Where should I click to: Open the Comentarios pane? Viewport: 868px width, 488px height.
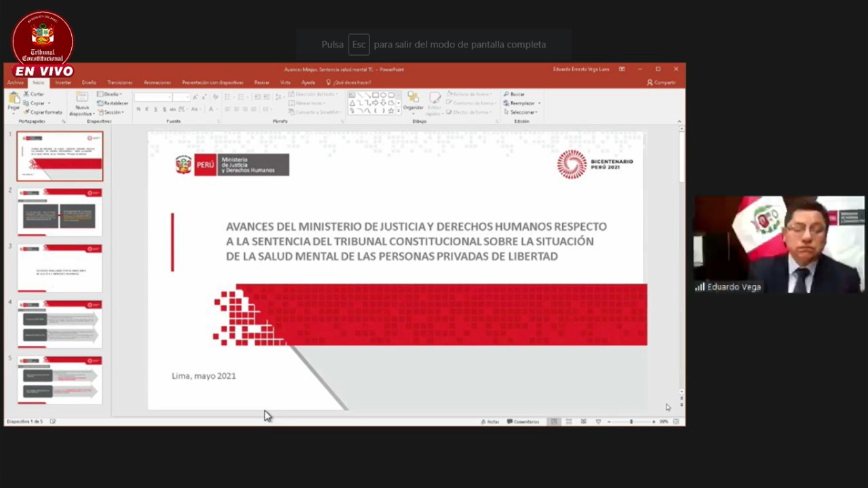(x=523, y=421)
